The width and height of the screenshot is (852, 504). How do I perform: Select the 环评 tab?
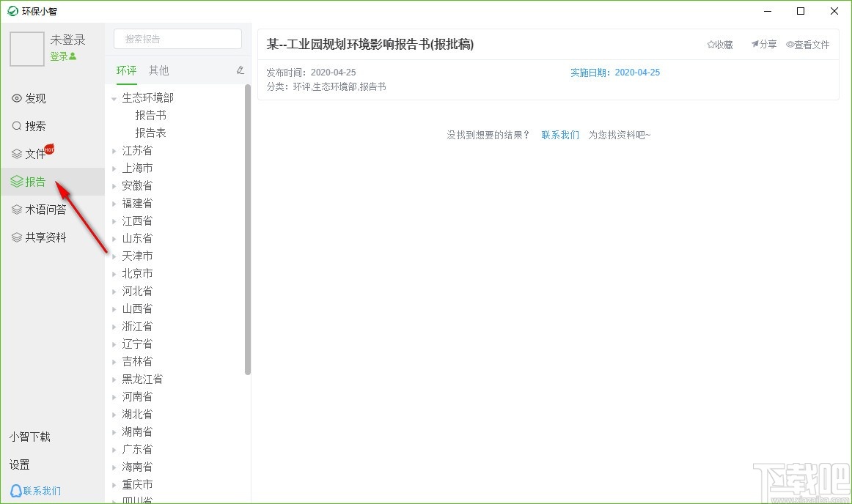click(126, 70)
